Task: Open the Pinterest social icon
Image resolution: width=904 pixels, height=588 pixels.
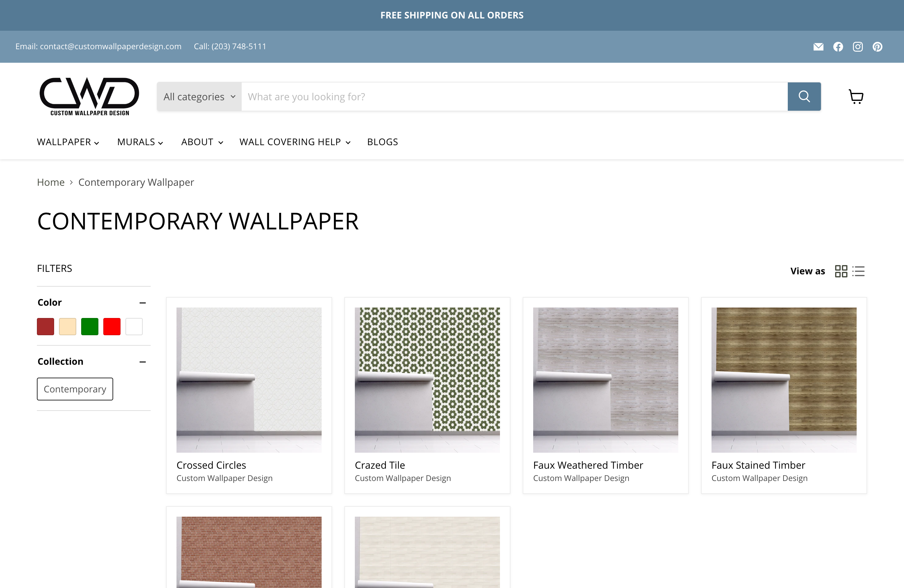Action: pyautogui.click(x=878, y=47)
